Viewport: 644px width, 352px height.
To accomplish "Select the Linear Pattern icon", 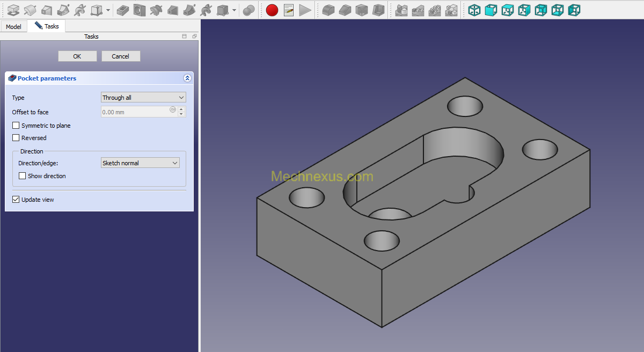I will click(x=418, y=10).
